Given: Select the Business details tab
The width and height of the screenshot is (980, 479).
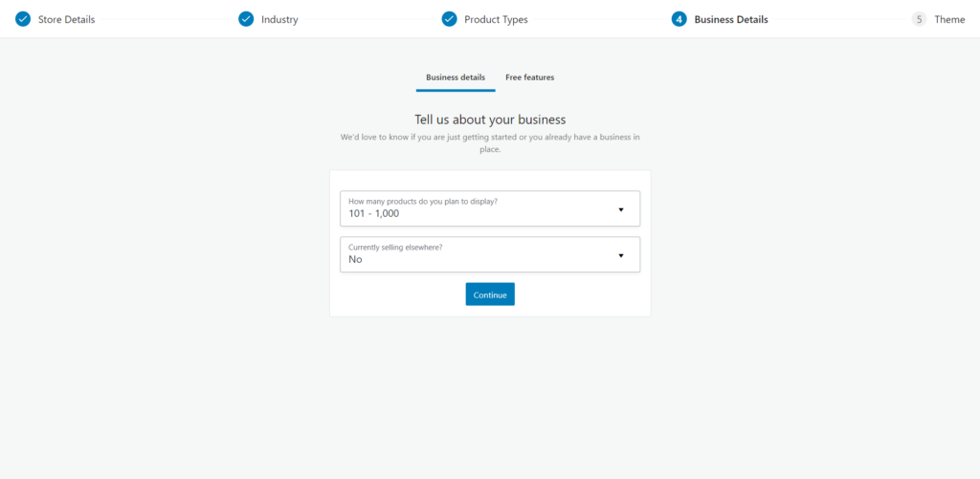Looking at the screenshot, I should point(456,77).
